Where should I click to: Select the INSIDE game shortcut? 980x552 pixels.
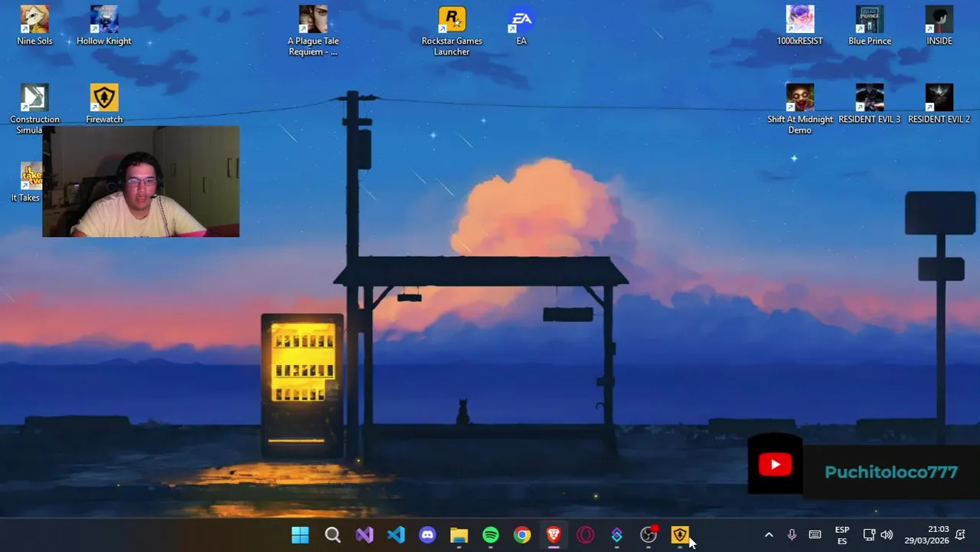coord(939,26)
